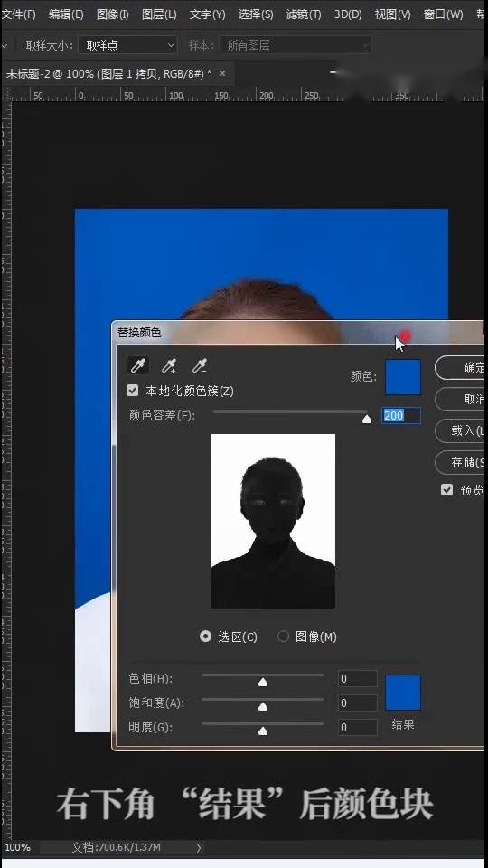Select the 图像 radio button

(283, 636)
